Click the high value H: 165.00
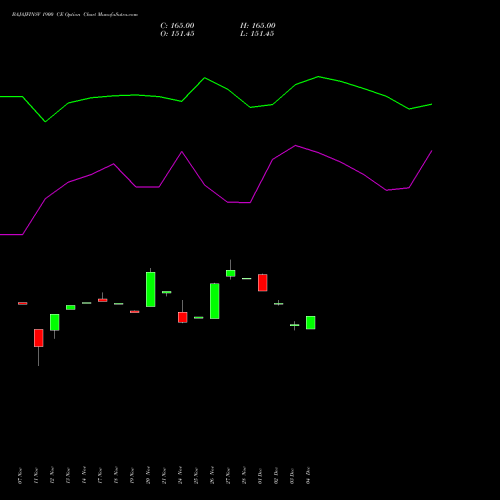 pos(258,26)
